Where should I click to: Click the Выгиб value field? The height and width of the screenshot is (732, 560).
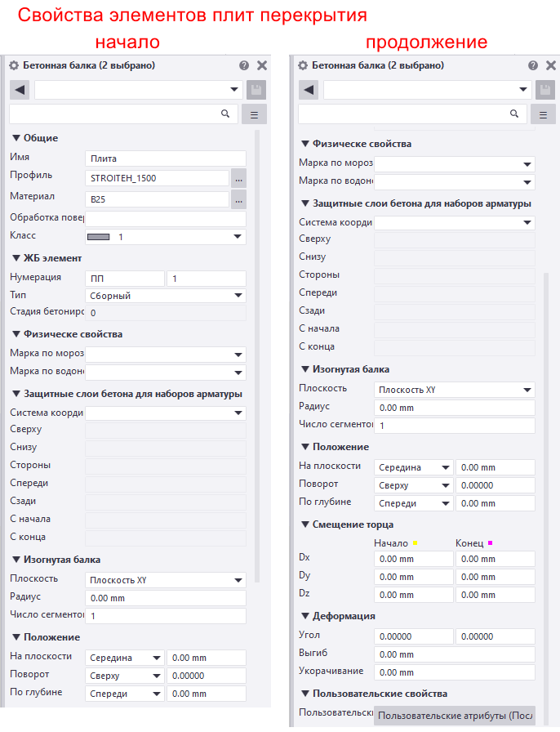454,654
